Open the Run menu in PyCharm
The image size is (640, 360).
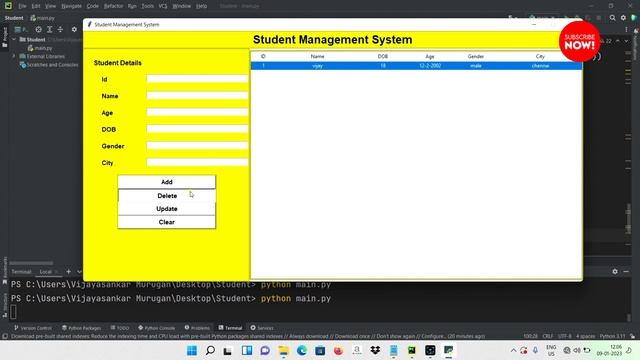[132, 6]
